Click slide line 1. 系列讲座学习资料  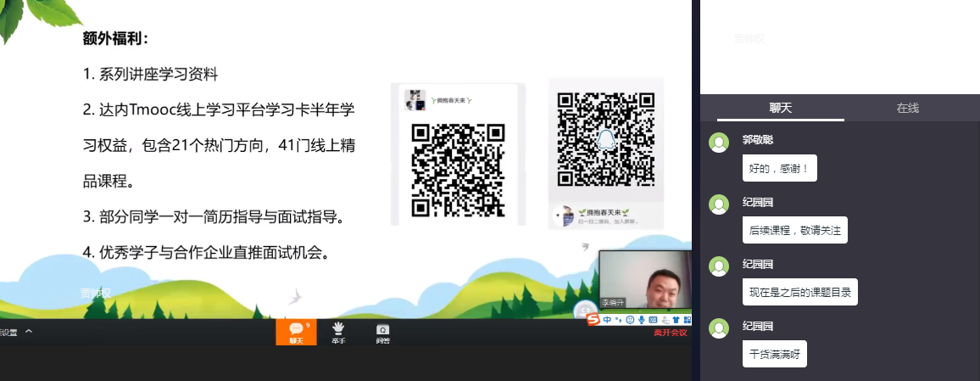point(150,75)
